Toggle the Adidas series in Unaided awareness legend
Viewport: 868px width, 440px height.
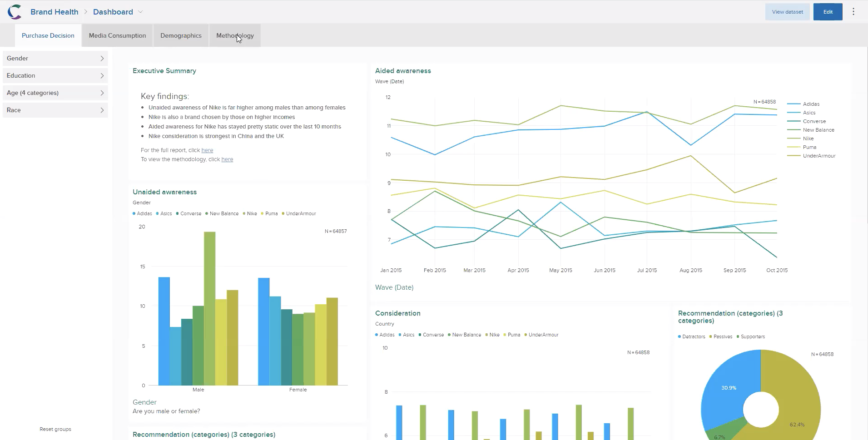tap(142, 213)
